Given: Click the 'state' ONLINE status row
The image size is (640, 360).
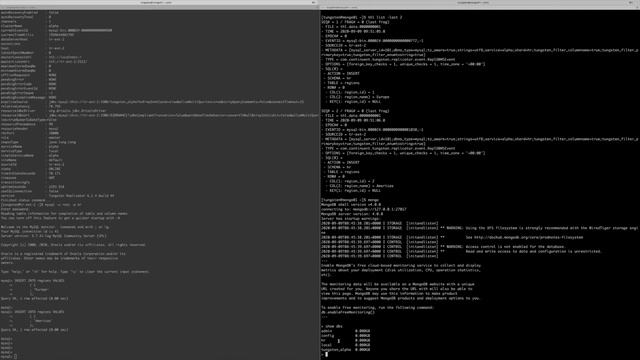Looking at the screenshot, I should point(31,169).
